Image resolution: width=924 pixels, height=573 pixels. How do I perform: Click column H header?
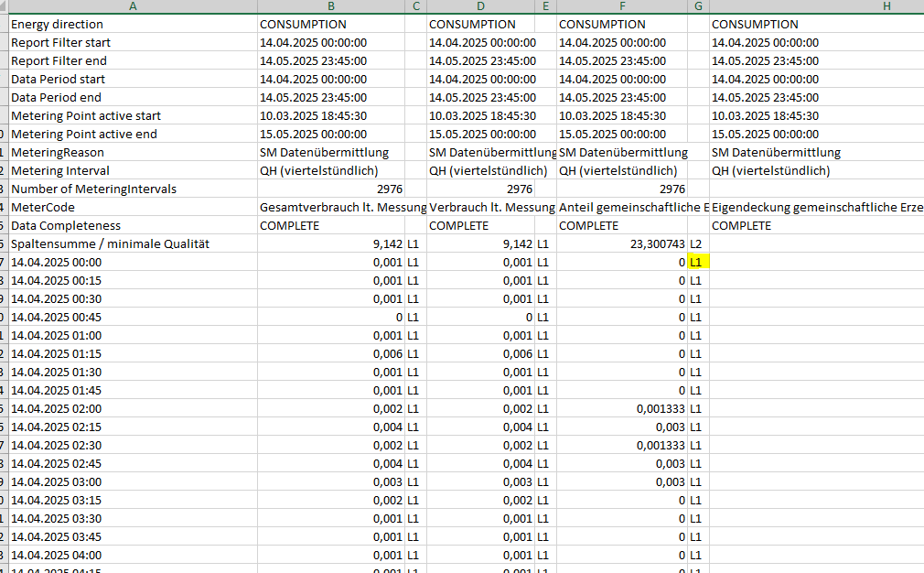click(x=816, y=6)
